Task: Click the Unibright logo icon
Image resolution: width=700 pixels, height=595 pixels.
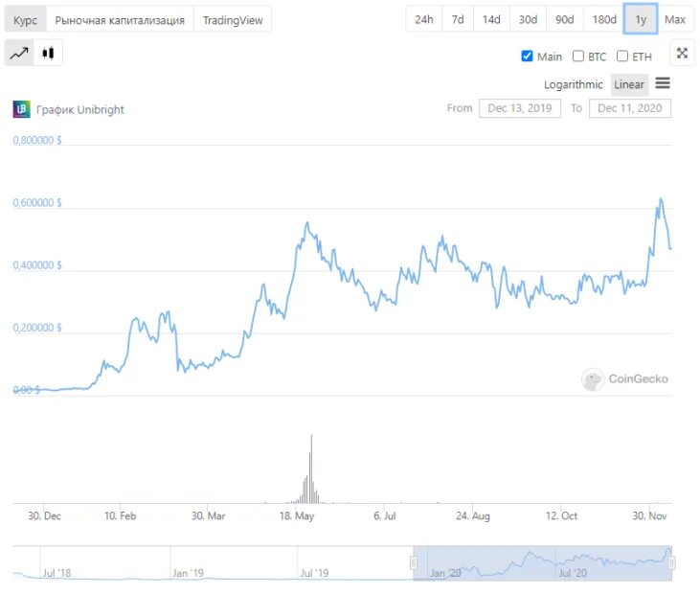Action: pyautogui.click(x=21, y=109)
